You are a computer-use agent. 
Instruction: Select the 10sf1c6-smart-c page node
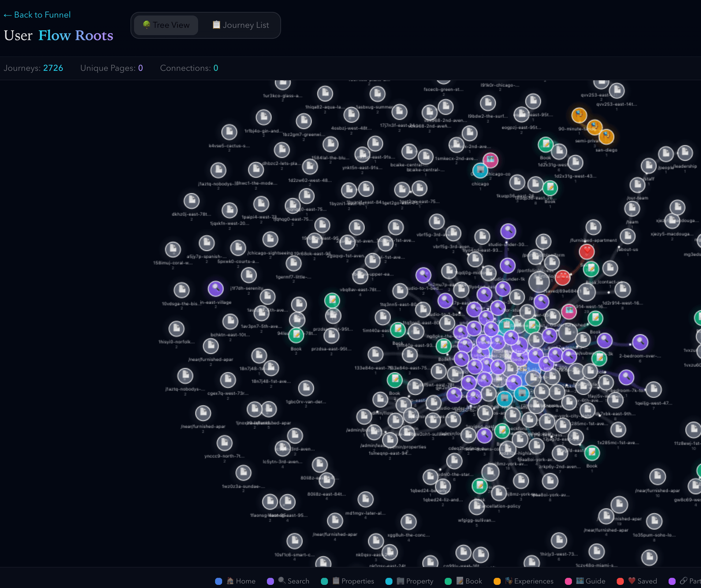[x=294, y=541]
